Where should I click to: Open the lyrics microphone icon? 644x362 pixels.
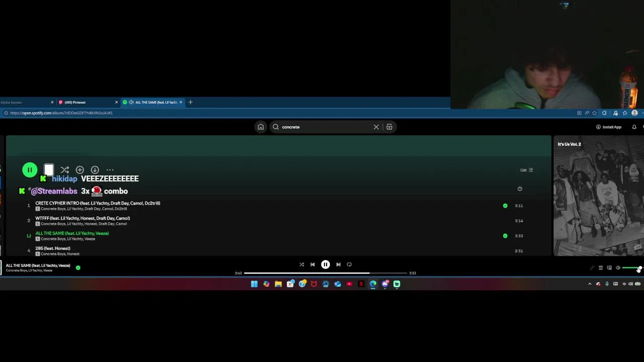pyautogui.click(x=592, y=267)
